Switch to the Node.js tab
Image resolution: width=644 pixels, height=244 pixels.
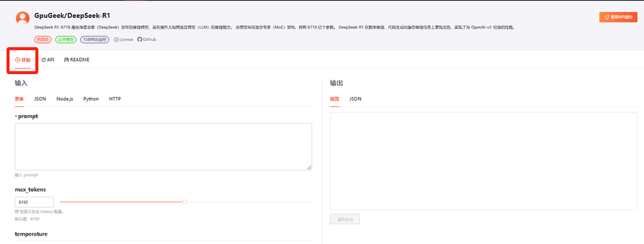point(65,99)
